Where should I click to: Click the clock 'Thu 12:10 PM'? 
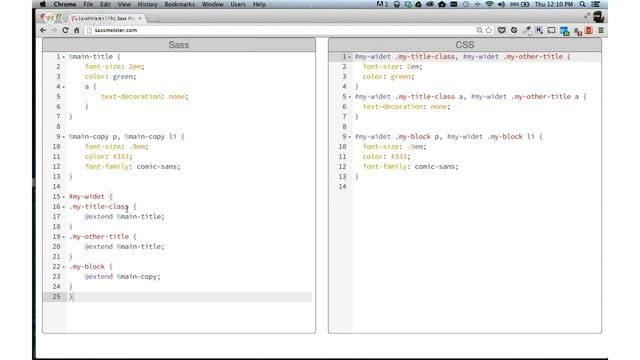click(554, 4)
